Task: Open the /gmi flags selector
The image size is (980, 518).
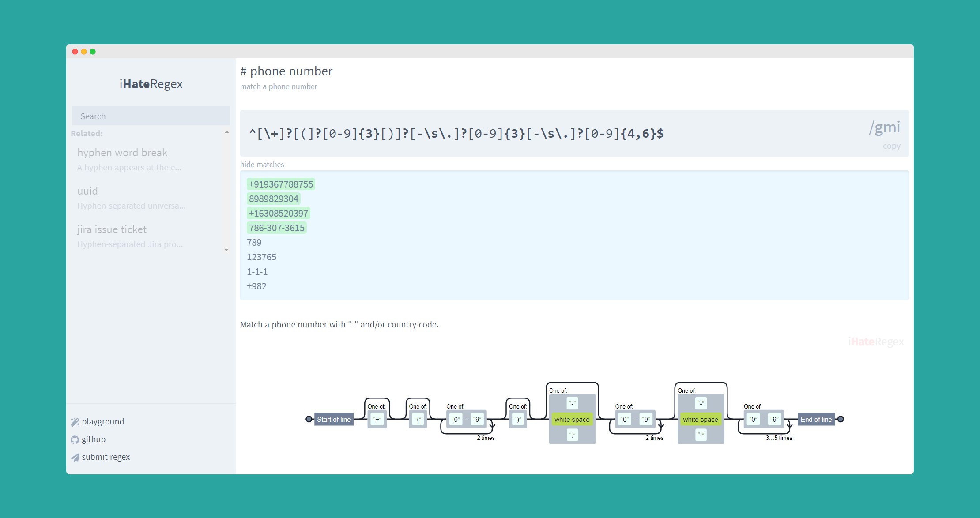Action: [884, 127]
